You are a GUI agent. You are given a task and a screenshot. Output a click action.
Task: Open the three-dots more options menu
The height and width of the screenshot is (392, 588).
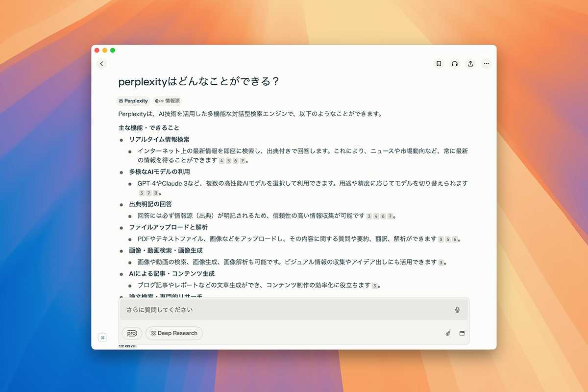click(x=486, y=64)
